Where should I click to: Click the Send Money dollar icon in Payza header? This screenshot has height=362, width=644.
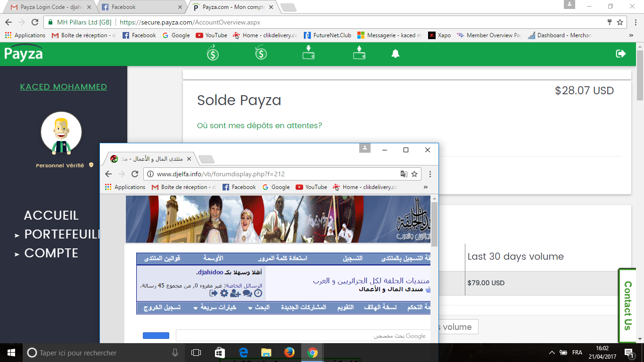[x=213, y=53]
